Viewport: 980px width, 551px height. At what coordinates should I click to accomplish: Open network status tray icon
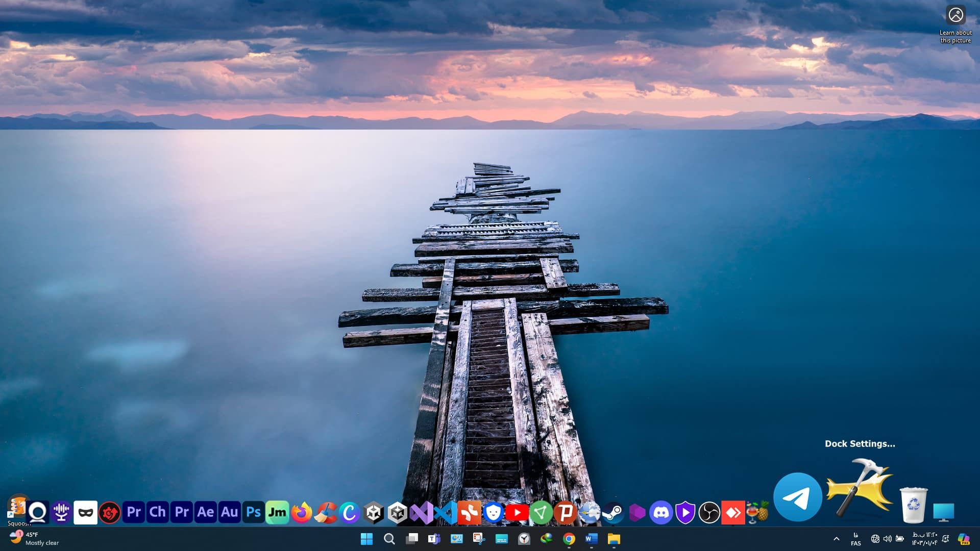(x=875, y=539)
